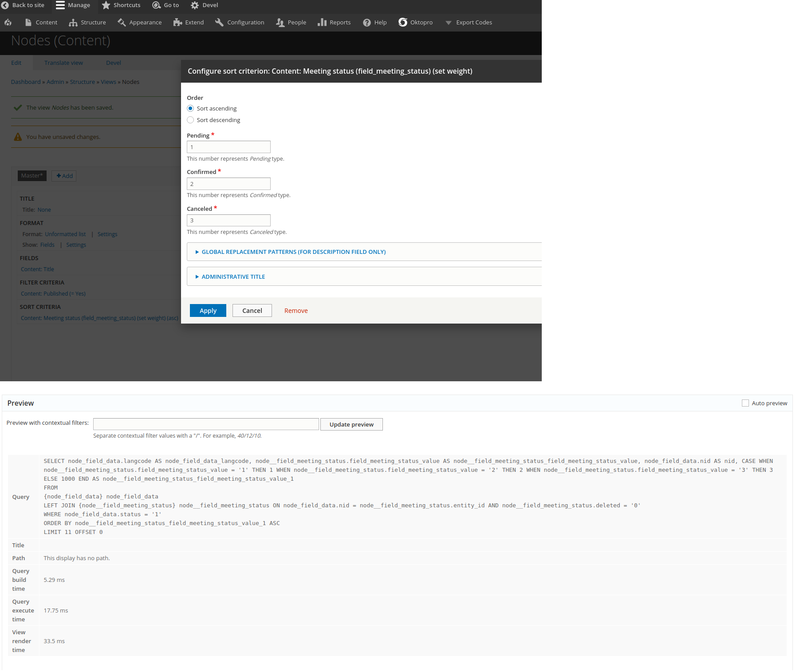Image resolution: width=796 pixels, height=672 pixels.
Task: Expand the Administrative Title section
Action: tap(233, 277)
